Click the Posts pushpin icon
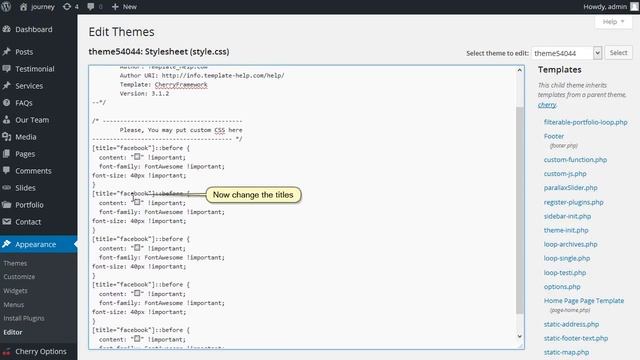The width and height of the screenshot is (640, 360). 7,51
